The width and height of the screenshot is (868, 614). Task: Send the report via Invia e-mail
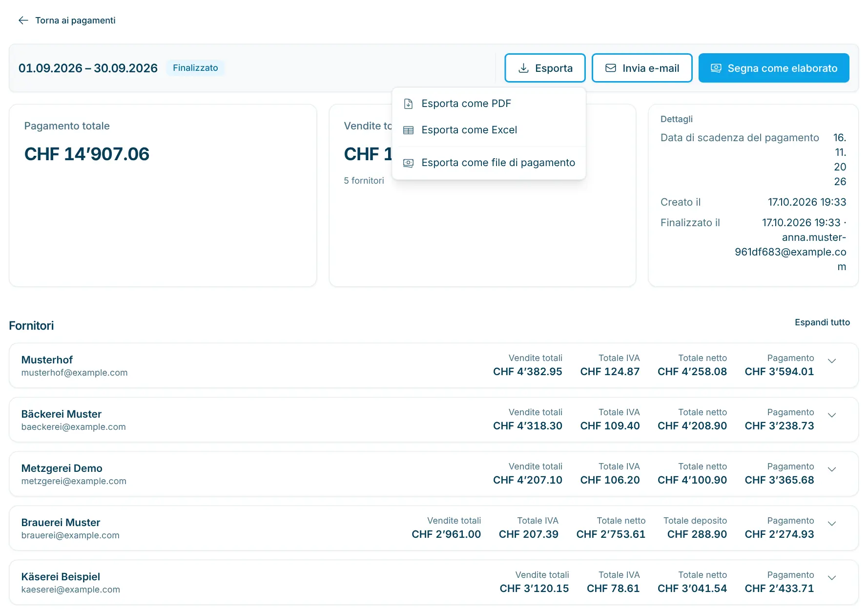[642, 68]
